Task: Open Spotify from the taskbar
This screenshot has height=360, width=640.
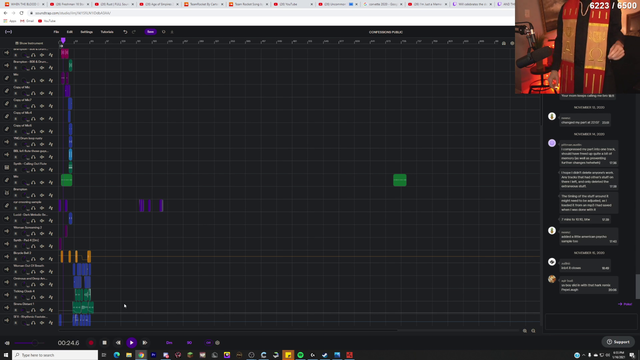Action: point(300,355)
